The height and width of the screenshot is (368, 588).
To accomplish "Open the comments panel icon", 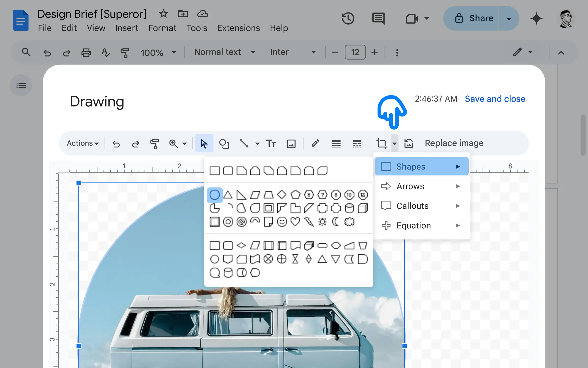I will click(379, 18).
